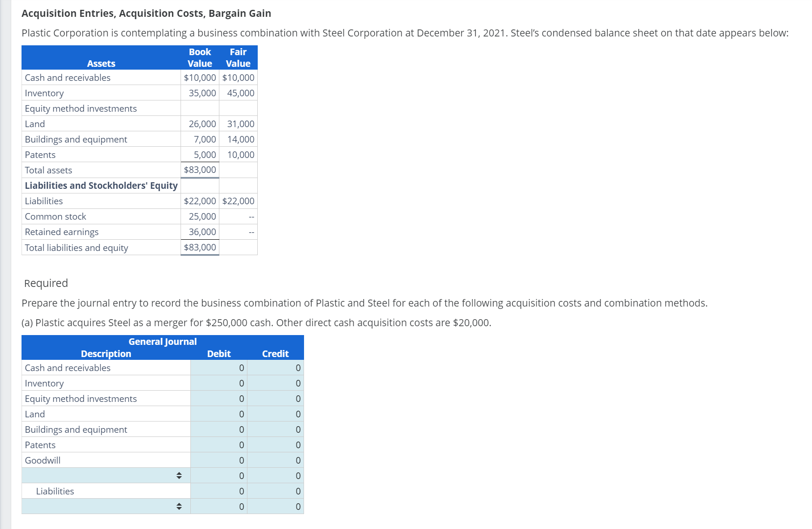Click the Goodwill Debit entry field
The image size is (812, 529).
pos(219,460)
